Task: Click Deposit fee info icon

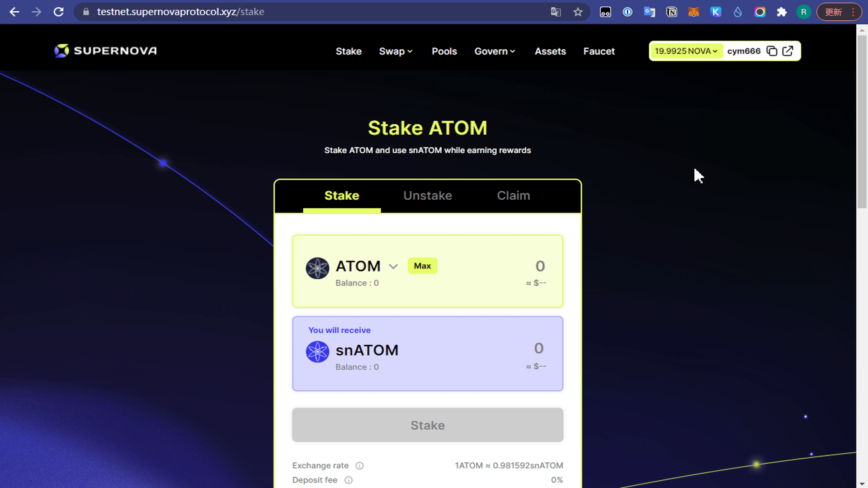Action: click(x=349, y=480)
